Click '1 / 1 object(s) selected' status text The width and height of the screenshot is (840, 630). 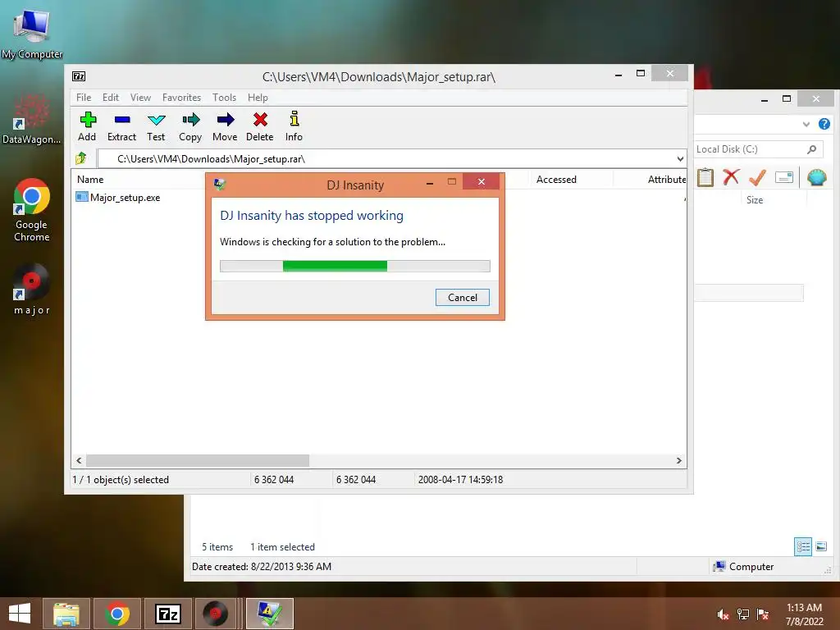click(x=121, y=479)
